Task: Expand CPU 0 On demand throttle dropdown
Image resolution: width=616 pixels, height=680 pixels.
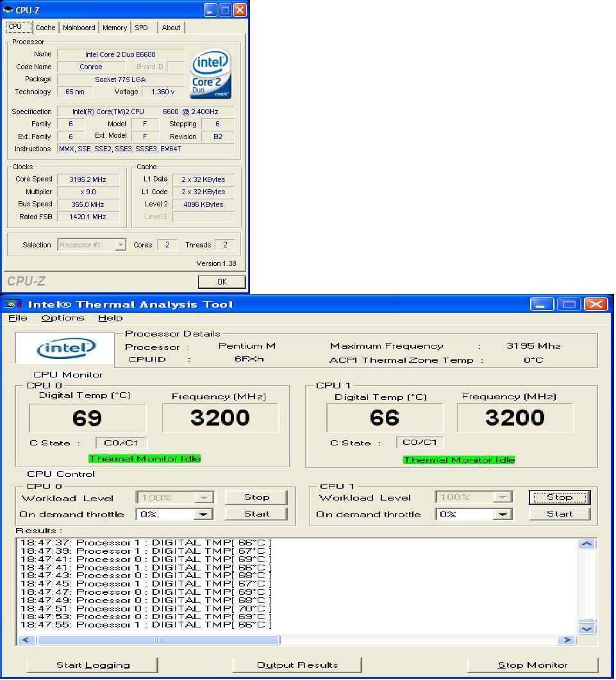Action: pyautogui.click(x=203, y=515)
